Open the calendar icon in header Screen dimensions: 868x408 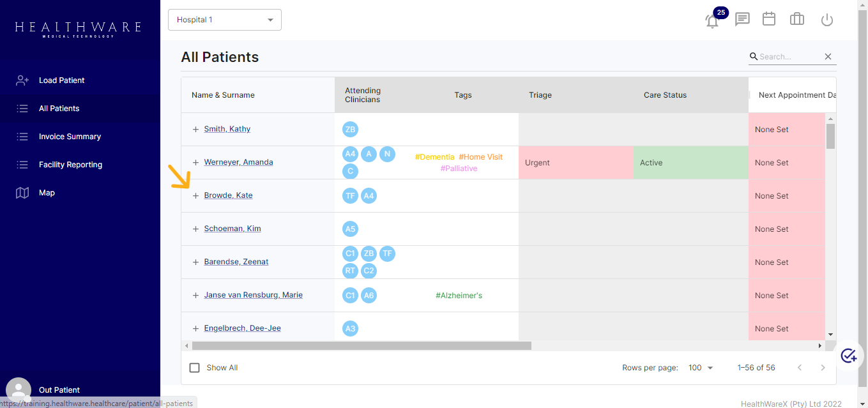[769, 19]
